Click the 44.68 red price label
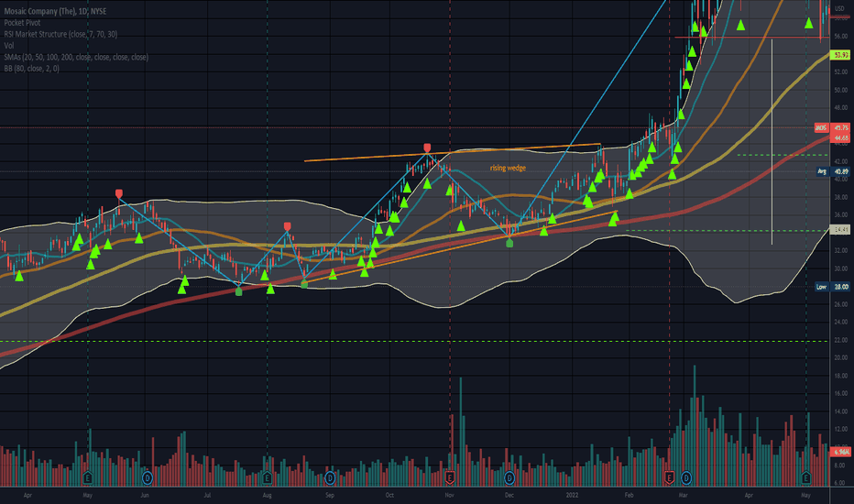The width and height of the screenshot is (854, 504). pos(841,137)
